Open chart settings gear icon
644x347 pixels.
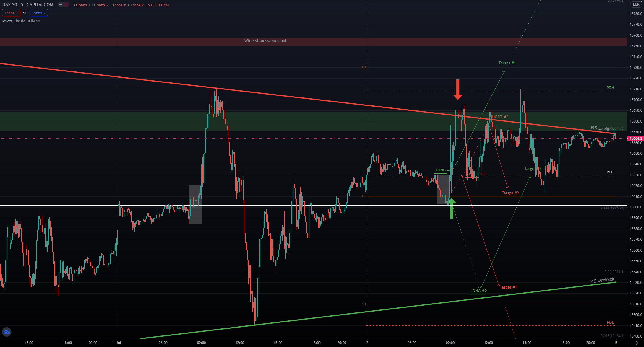(636, 343)
